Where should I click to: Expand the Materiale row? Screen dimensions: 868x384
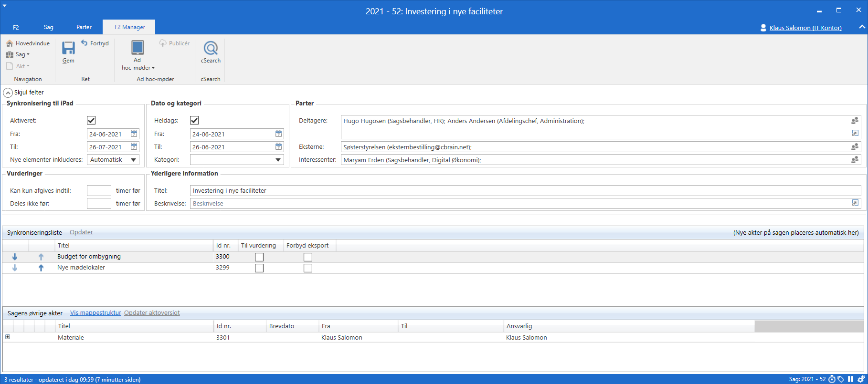point(8,337)
